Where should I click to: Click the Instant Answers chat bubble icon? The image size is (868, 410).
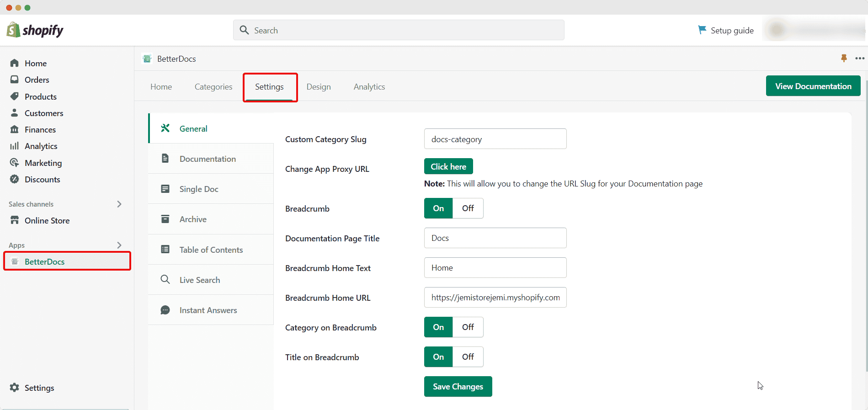pyautogui.click(x=165, y=310)
